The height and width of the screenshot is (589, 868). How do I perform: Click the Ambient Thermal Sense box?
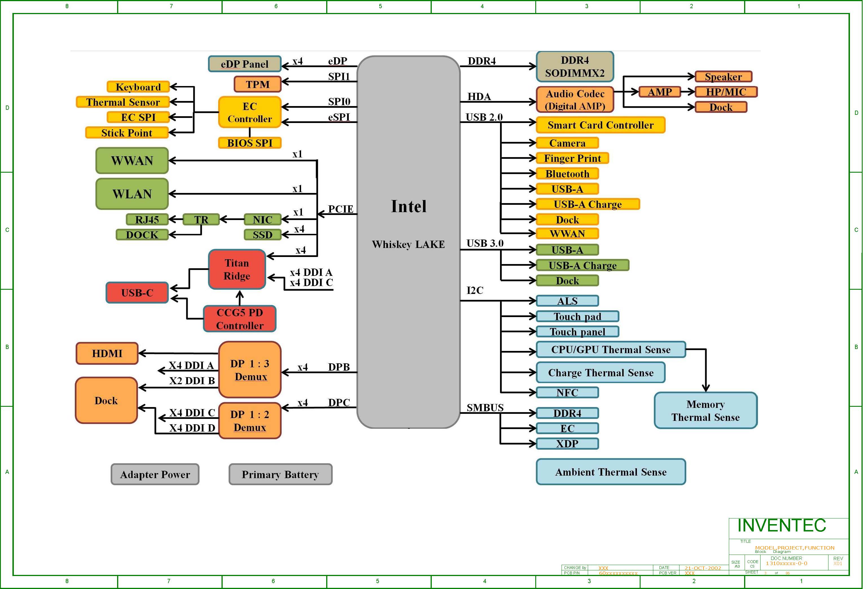coord(611,472)
